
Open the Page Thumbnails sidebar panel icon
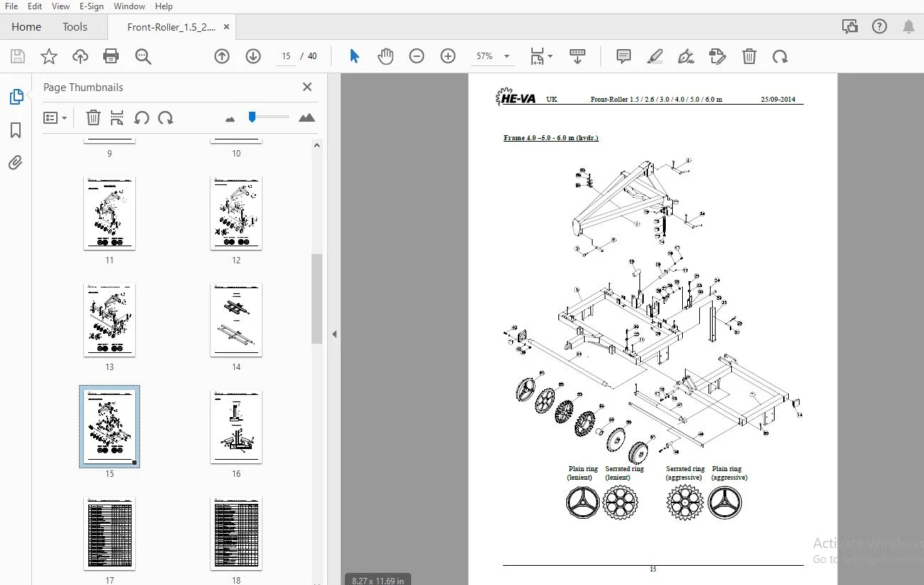tap(16, 97)
